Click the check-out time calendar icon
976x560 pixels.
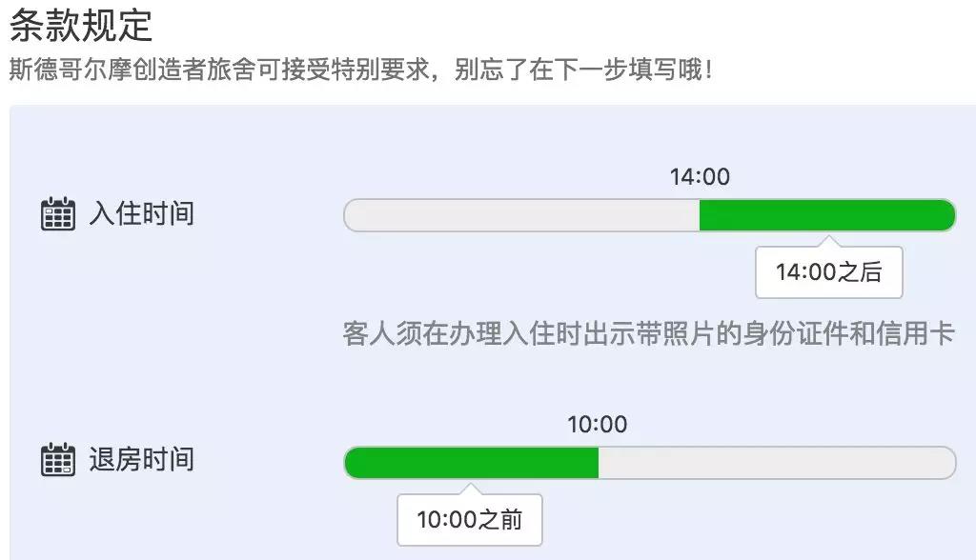[59, 460]
